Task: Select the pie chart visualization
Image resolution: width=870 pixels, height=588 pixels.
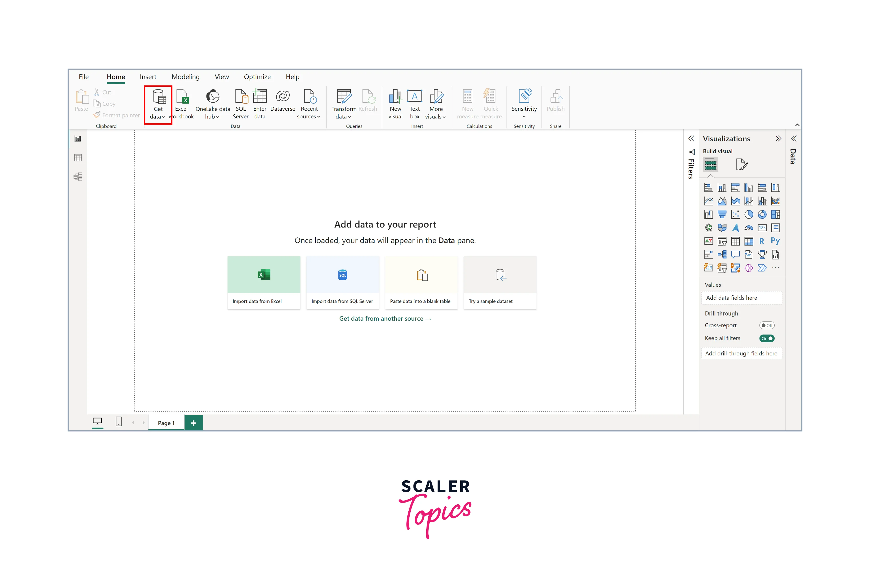Action: pyautogui.click(x=749, y=214)
